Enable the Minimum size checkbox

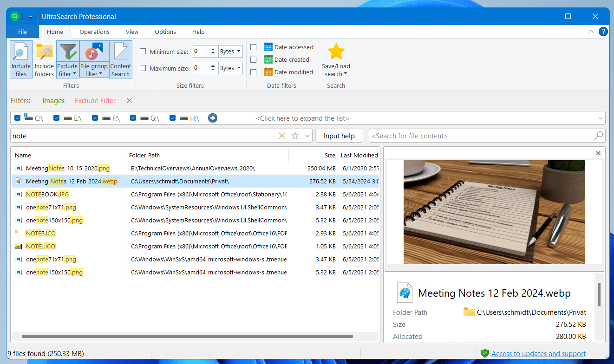click(143, 52)
